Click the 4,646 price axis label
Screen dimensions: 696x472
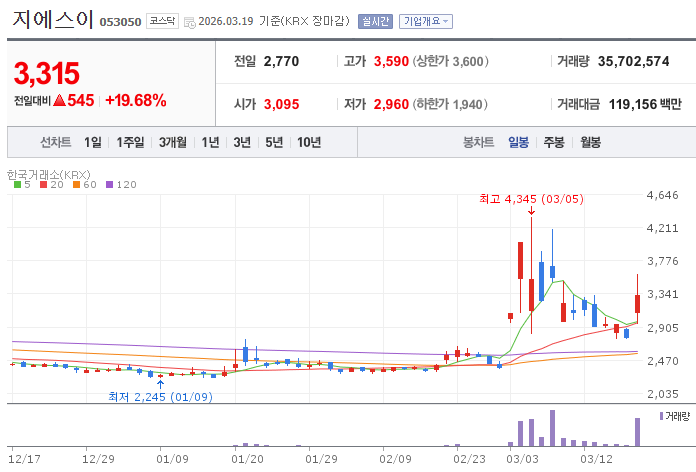point(663,195)
